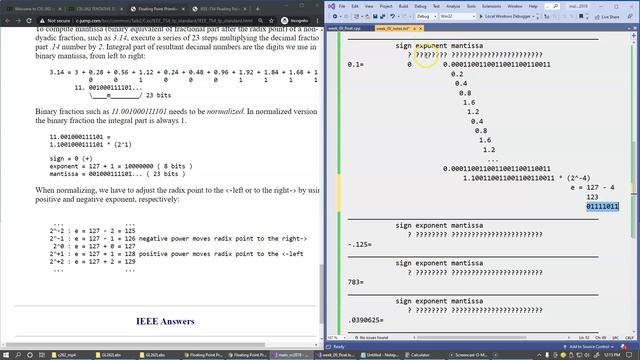Click the Live Share button
The image size is (640, 360).
click(607, 17)
